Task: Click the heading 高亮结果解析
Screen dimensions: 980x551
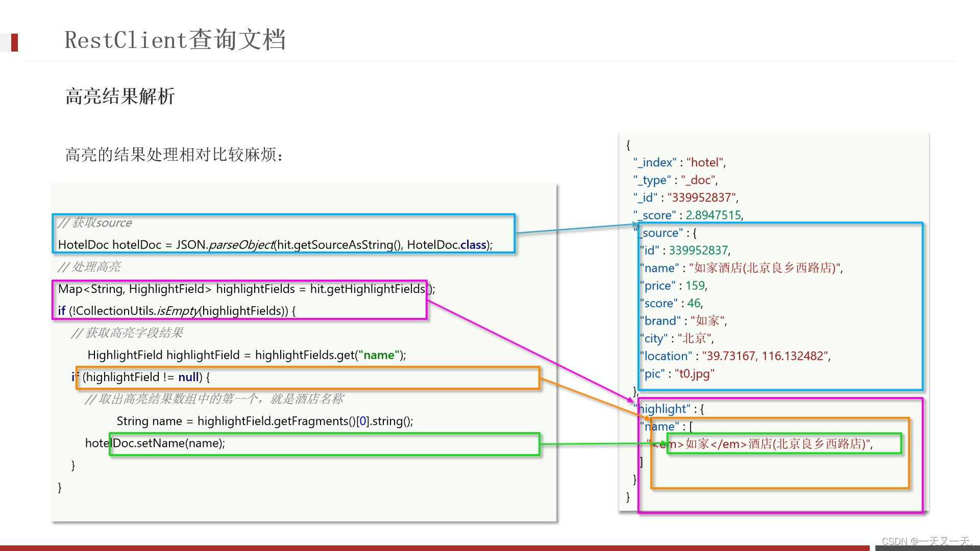Action: point(121,95)
